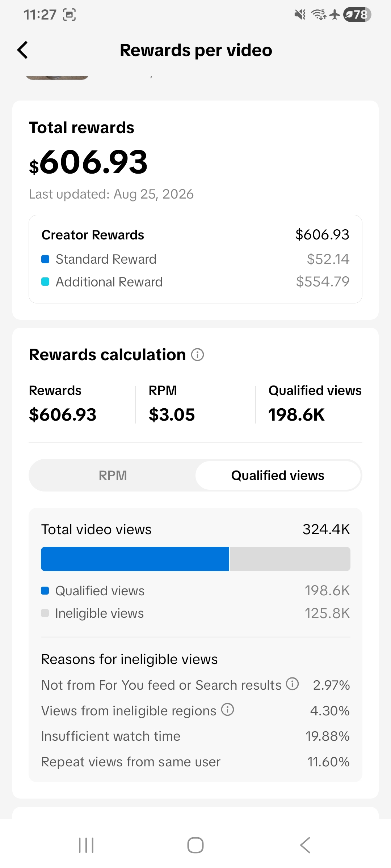Tap info icon next to ineligible regions

[x=227, y=710]
